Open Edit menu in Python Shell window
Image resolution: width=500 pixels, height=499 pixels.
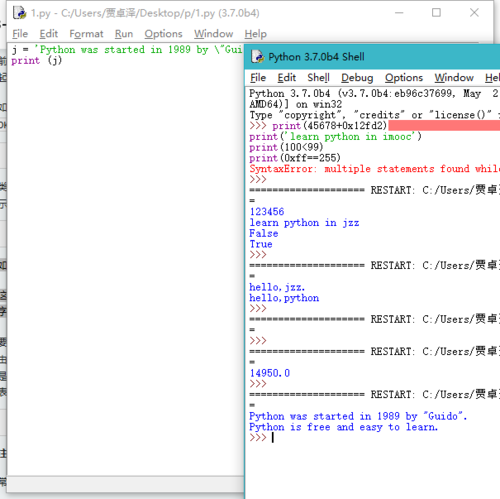tap(287, 78)
